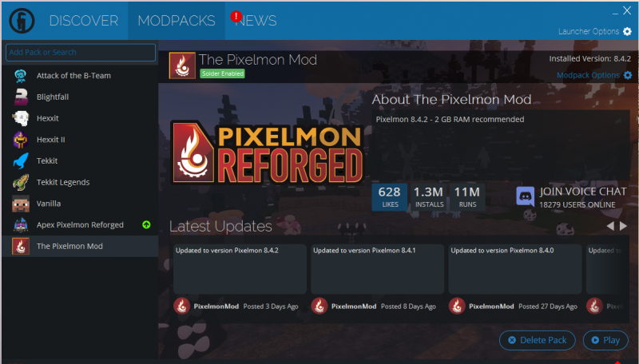Choose Tekkit pack name
Screen dimensions: 639x364
pos(47,160)
